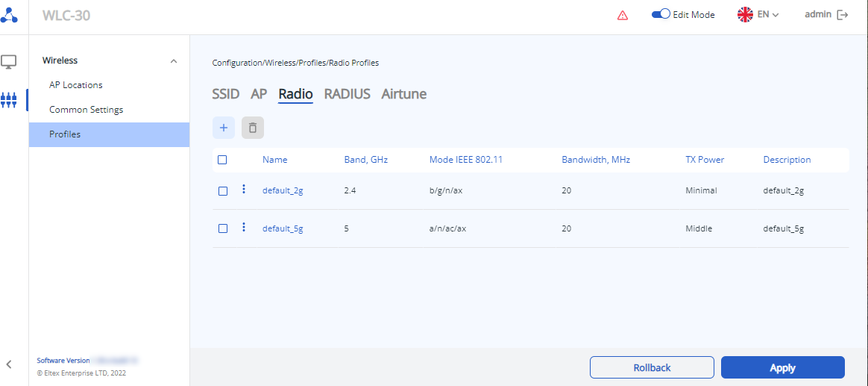Click the Eltex logo icon at top-left

[x=10, y=15]
